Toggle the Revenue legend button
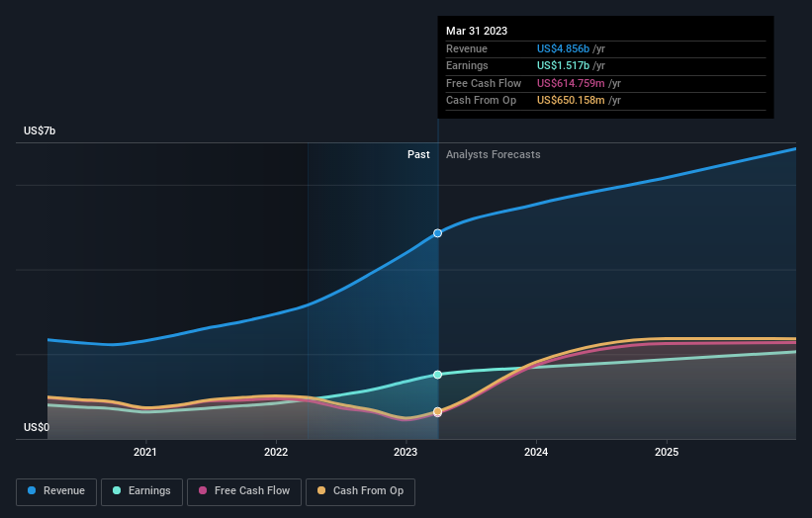 click(56, 491)
